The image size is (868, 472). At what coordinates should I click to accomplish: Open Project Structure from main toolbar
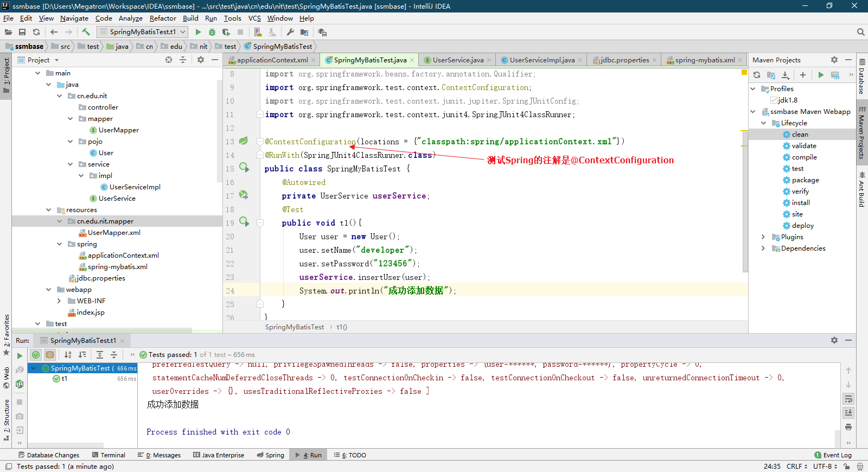coord(304,32)
